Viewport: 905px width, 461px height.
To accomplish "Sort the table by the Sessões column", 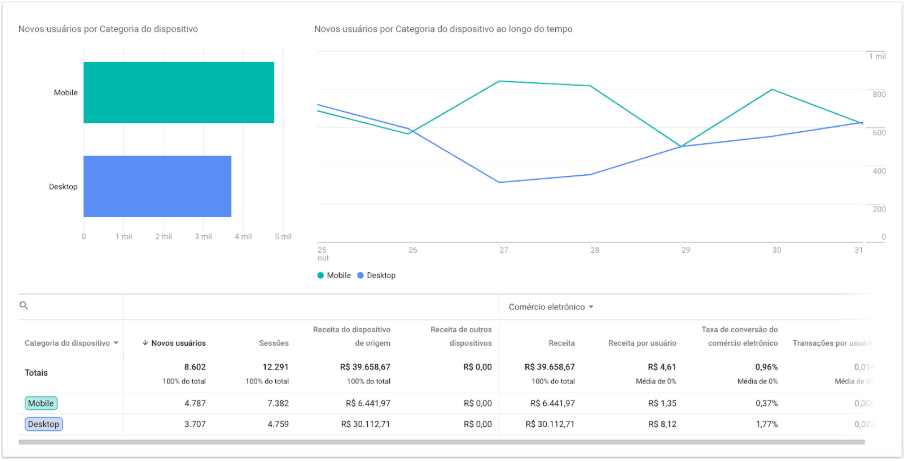I will (273, 343).
